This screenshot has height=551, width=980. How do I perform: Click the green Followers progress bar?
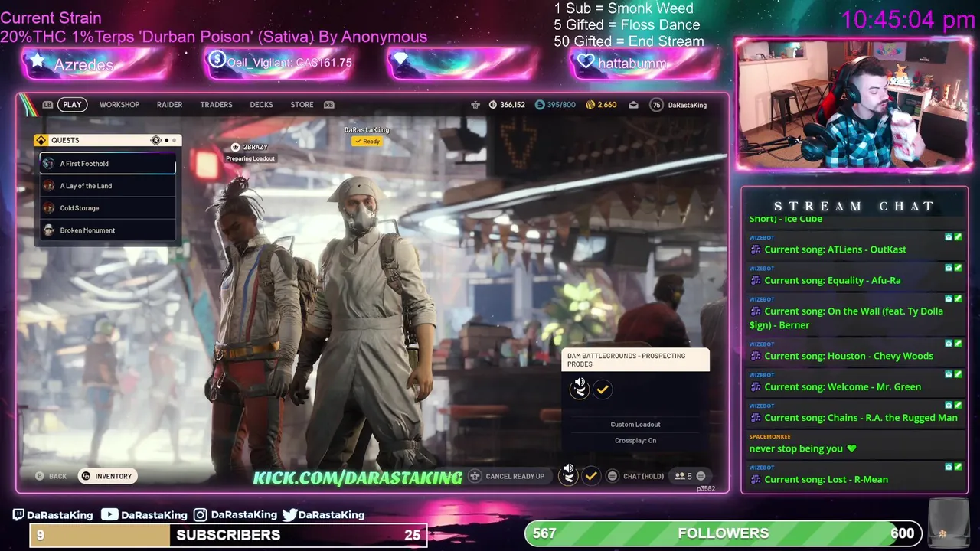(723, 533)
